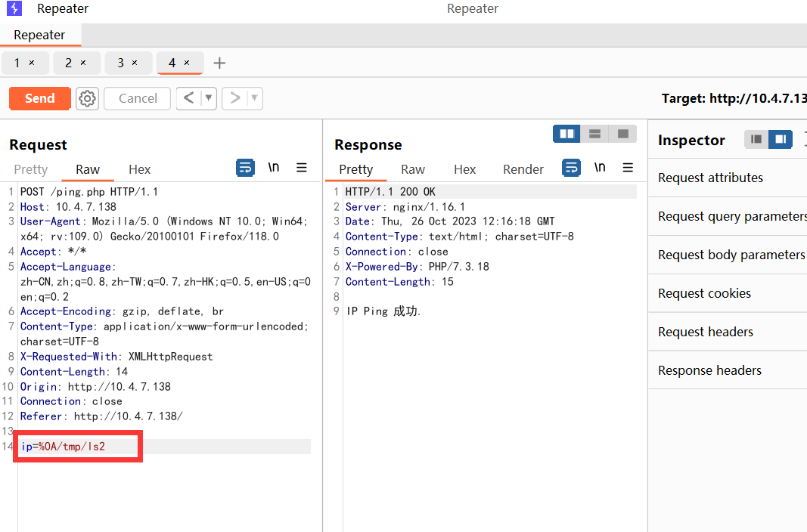Image resolution: width=807 pixels, height=532 pixels.
Task: Click the Server: nginx/1.16.1 response header
Action: tap(405, 206)
